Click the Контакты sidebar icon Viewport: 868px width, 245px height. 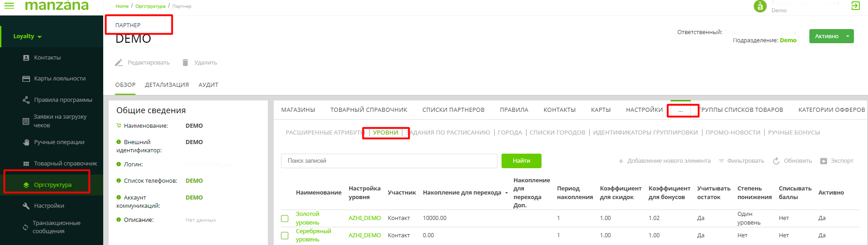pyautogui.click(x=26, y=58)
